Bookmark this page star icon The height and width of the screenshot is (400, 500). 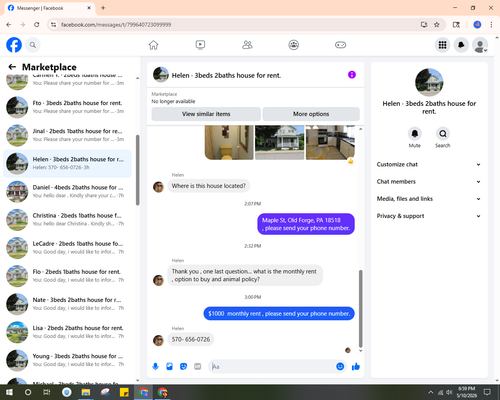point(437,25)
